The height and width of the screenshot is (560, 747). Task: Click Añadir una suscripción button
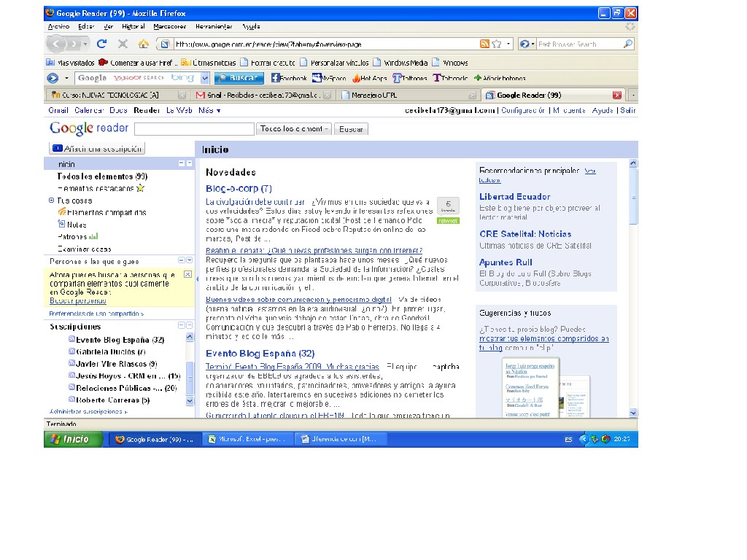[x=97, y=149]
